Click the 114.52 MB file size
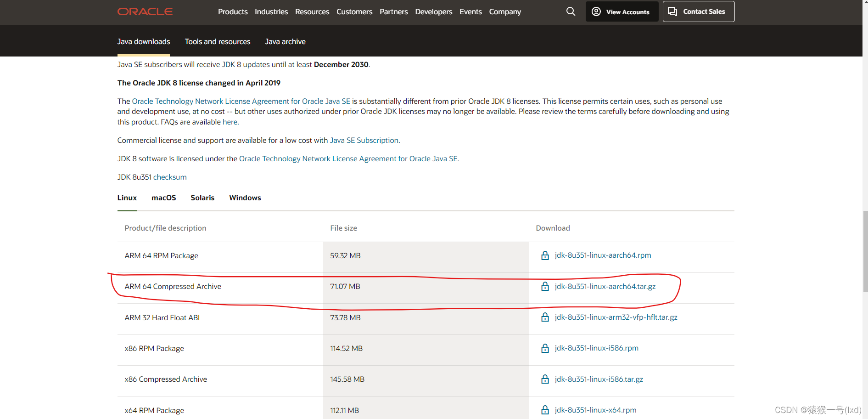 [347, 348]
